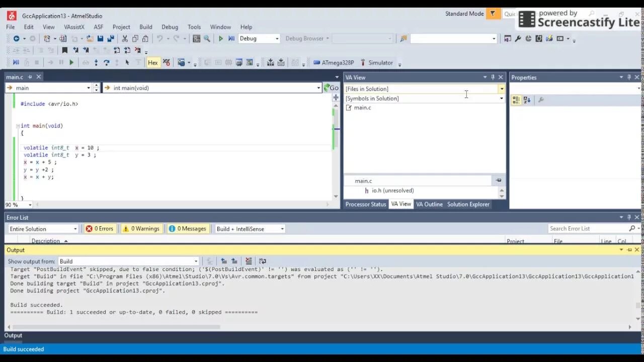Viewport: 644px width, 362px height.
Task: Click Start Debugging and Break icon
Action: pos(231,39)
